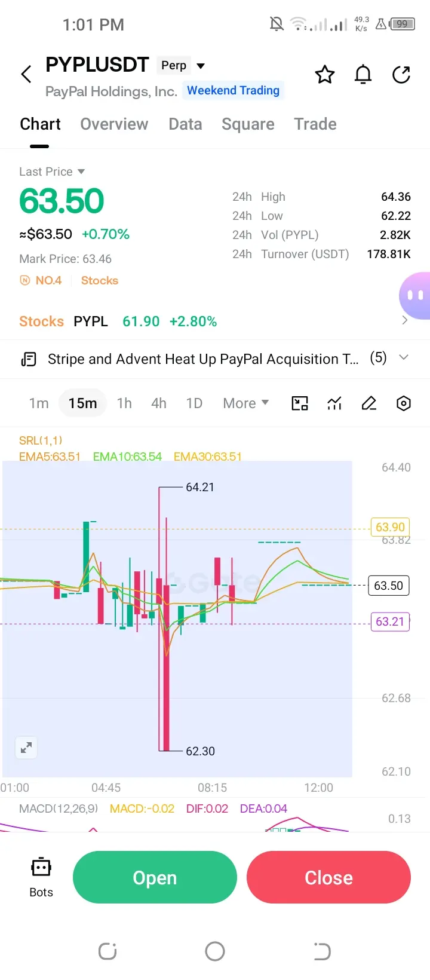Viewport: 430px width, 980px height.
Task: Tap the 24h Low value 62.22
Action: 396,216
